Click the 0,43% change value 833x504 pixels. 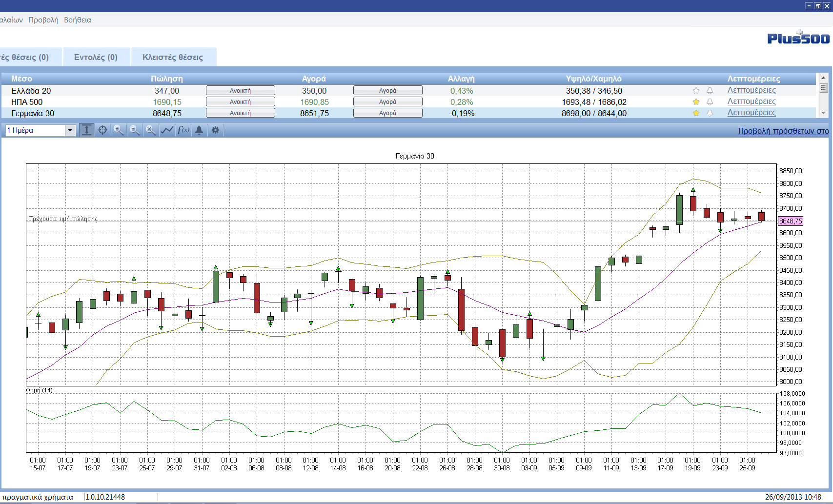pos(462,91)
